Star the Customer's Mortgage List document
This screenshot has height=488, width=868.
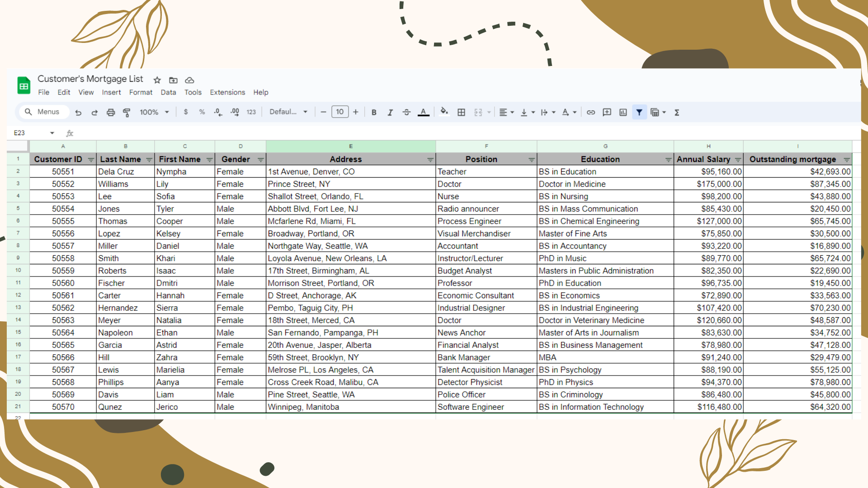pyautogui.click(x=157, y=80)
